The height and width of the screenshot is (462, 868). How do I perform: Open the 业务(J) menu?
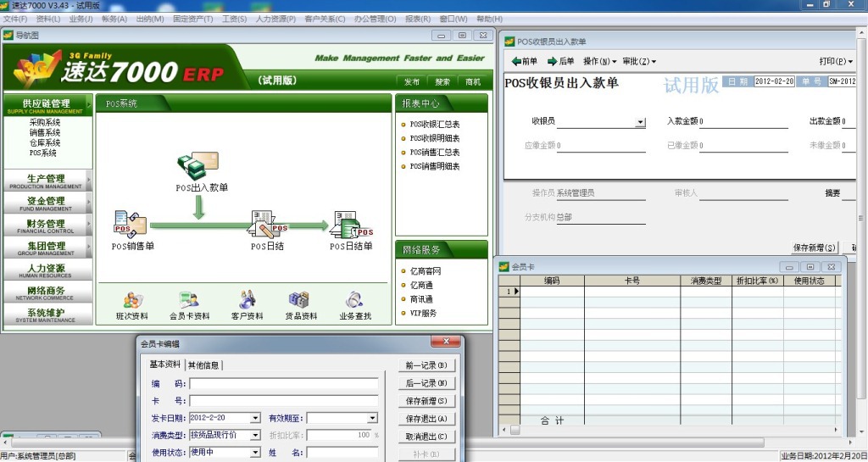(x=81, y=19)
